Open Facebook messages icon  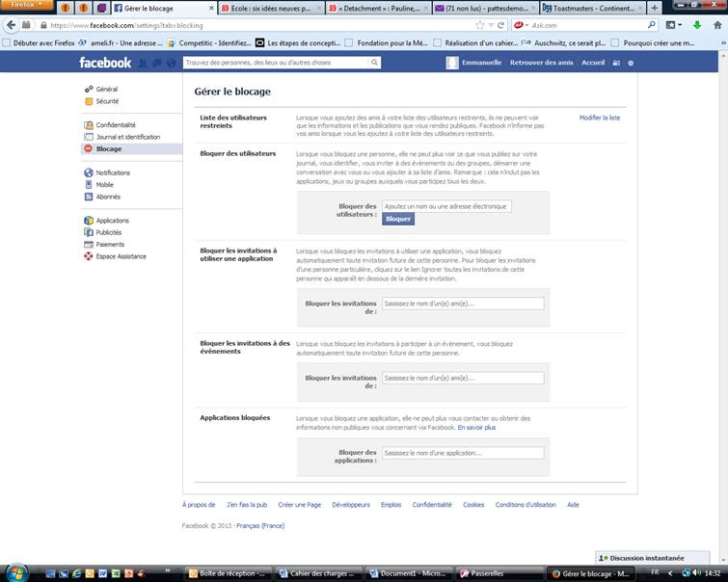click(x=157, y=63)
